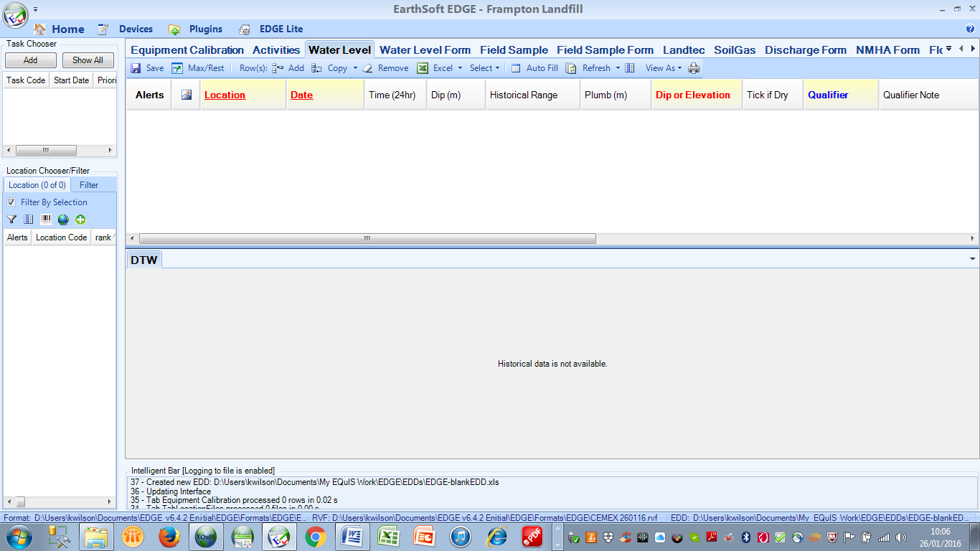Click the Copy rows icon

(316, 68)
